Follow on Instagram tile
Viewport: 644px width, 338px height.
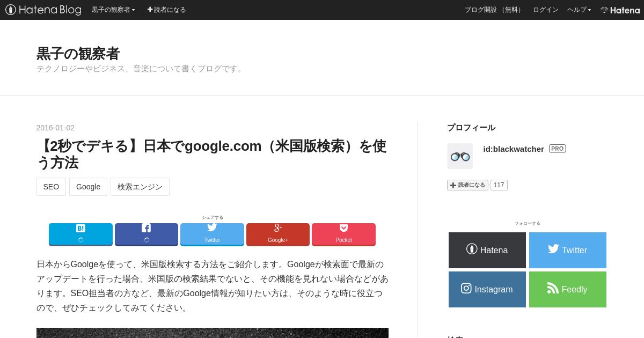[x=487, y=289]
